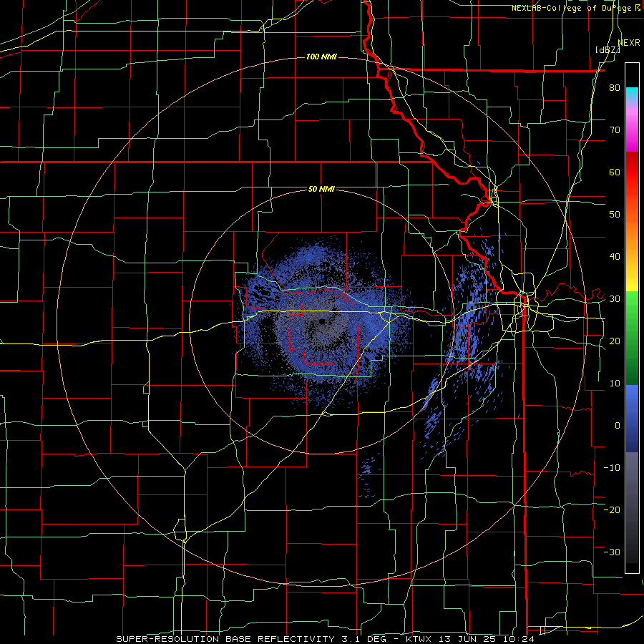This screenshot has width=644, height=644.
Task: Click the 0 dBZ scale value
Action: [618, 426]
